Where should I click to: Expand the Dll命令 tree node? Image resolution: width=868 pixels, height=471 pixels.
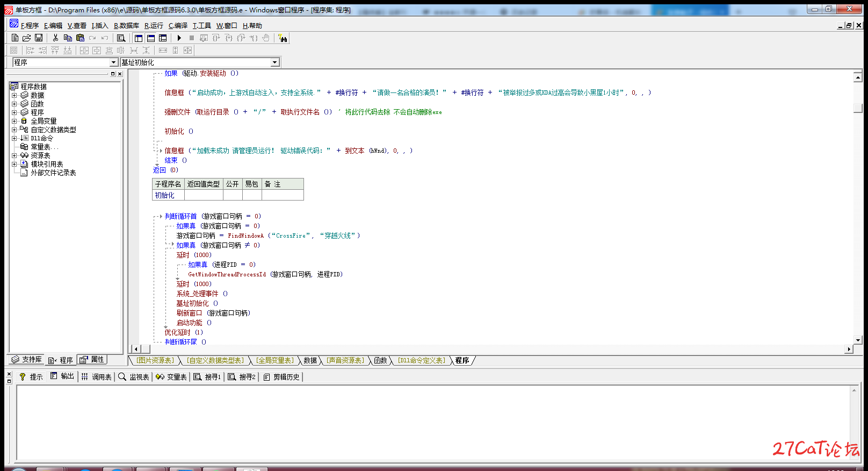[14, 138]
